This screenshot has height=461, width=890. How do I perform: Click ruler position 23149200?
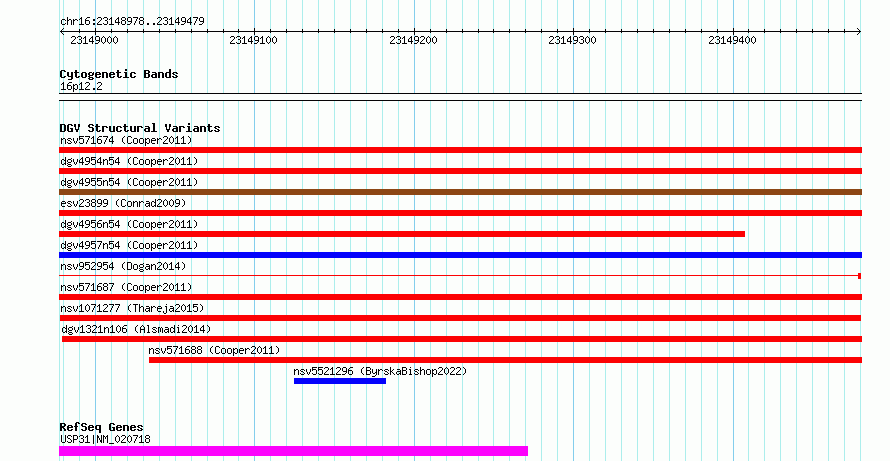(x=413, y=40)
